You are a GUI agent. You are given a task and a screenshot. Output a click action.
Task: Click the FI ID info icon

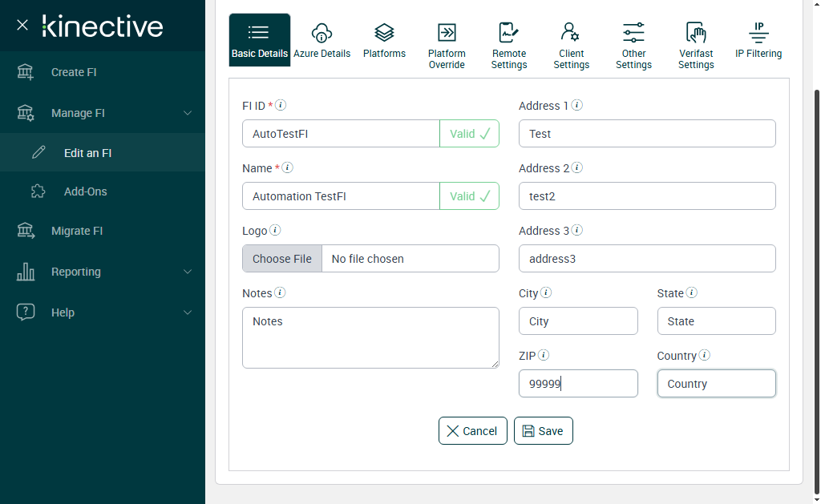coord(281,105)
